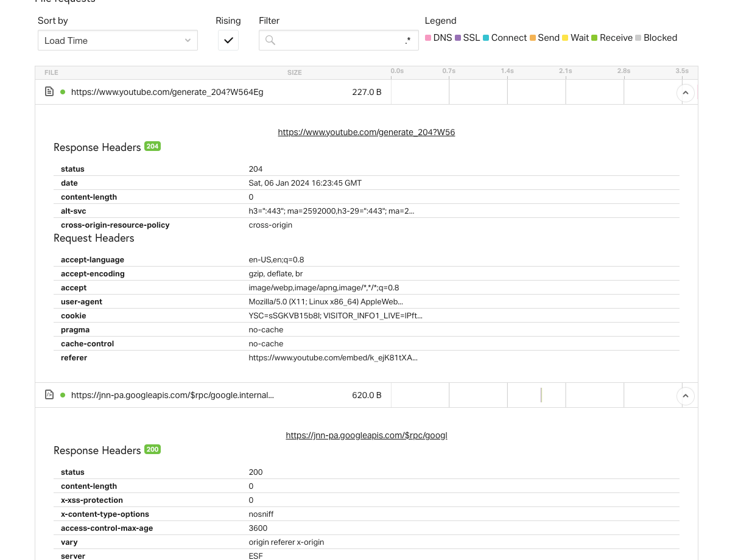Click the Receive green legend swatch

point(594,38)
